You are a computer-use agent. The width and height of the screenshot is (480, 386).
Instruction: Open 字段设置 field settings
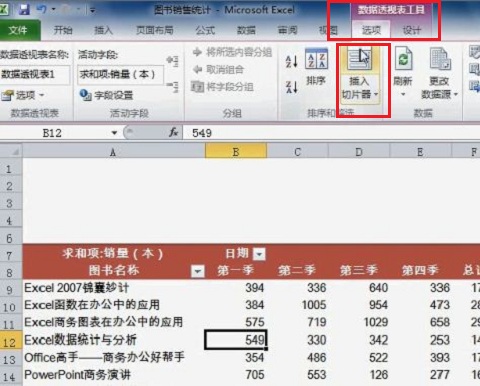(x=106, y=95)
